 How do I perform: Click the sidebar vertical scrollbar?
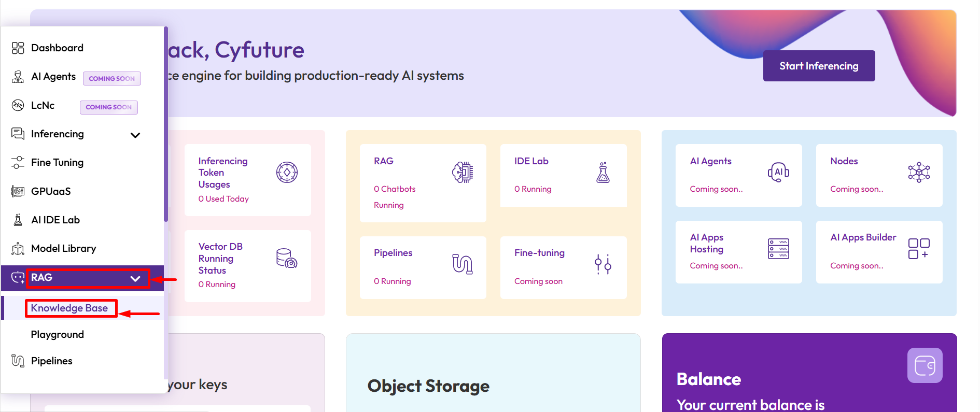[x=166, y=124]
